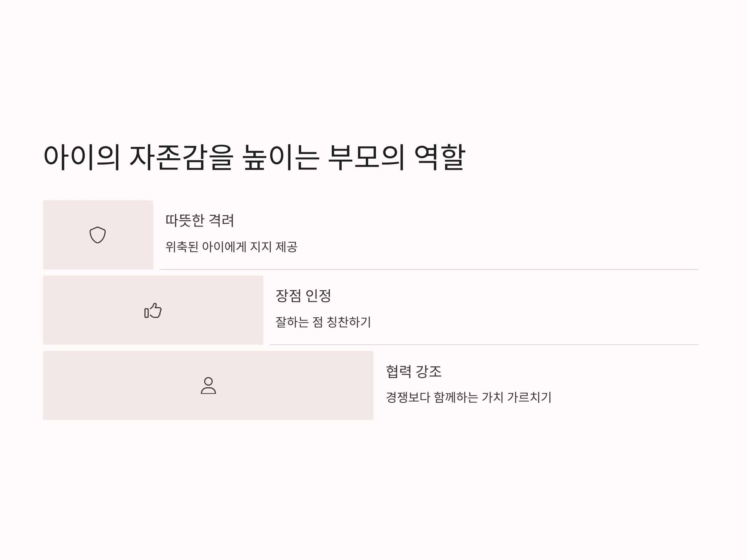Select the heading 협력 강조
The width and height of the screenshot is (747, 560).
click(414, 371)
